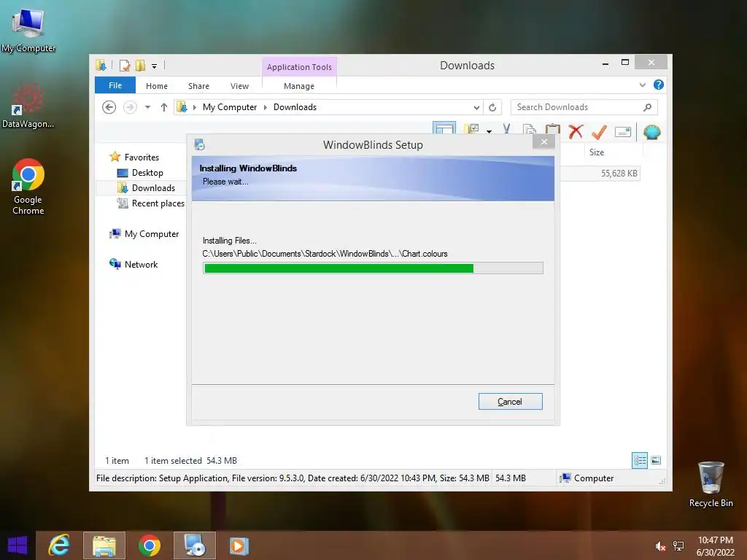Open Customize Quick Access Toolbar dropdown
Viewport: 747px width, 560px height.
tap(155, 66)
